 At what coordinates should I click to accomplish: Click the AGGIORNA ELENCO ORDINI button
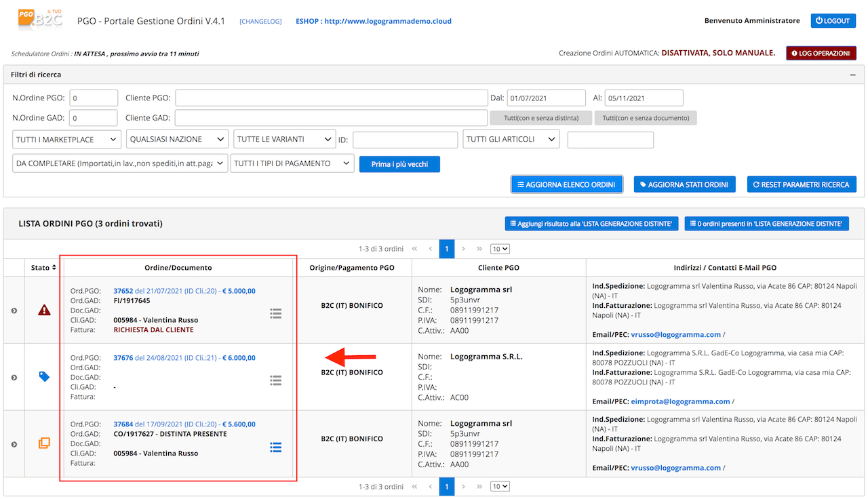566,184
